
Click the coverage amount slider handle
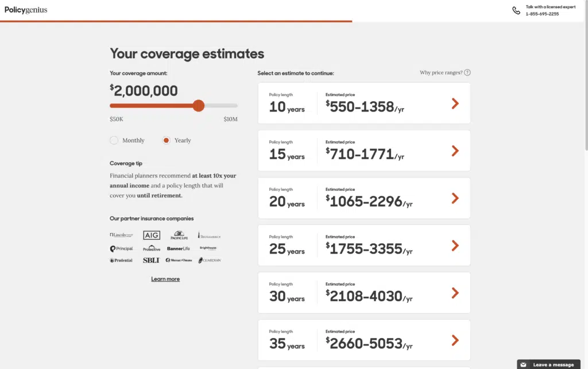pos(199,106)
